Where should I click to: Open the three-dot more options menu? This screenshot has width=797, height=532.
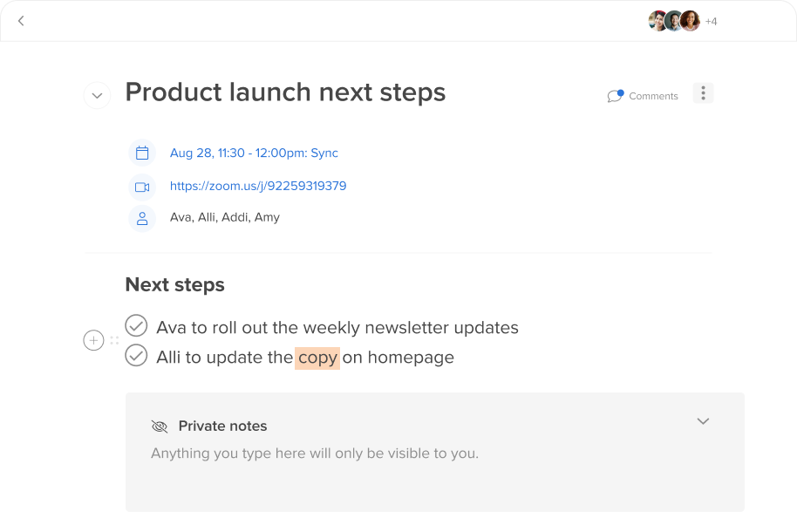[x=703, y=93]
